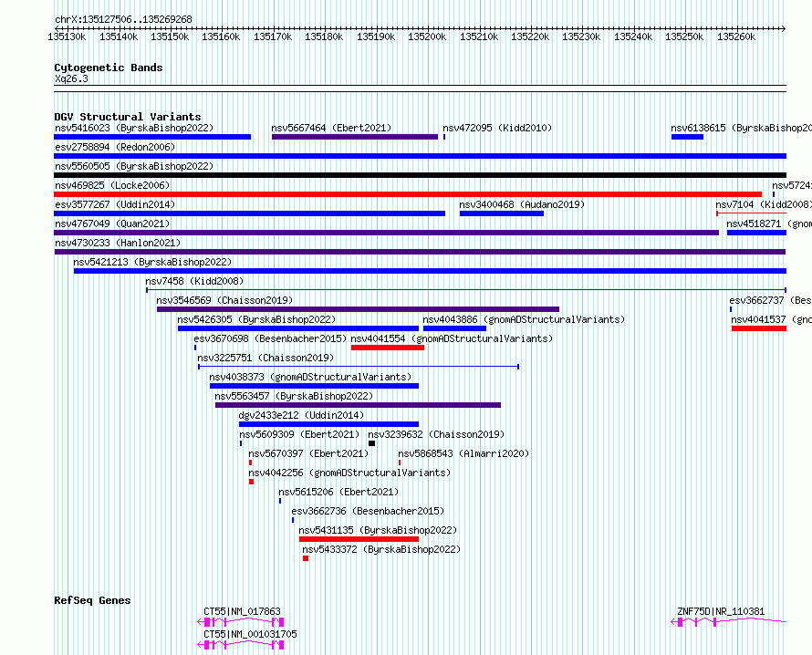The image size is (812, 655).
Task: Open nsv5563457 (ByrskaBishop2022) label
Action: 294,396
